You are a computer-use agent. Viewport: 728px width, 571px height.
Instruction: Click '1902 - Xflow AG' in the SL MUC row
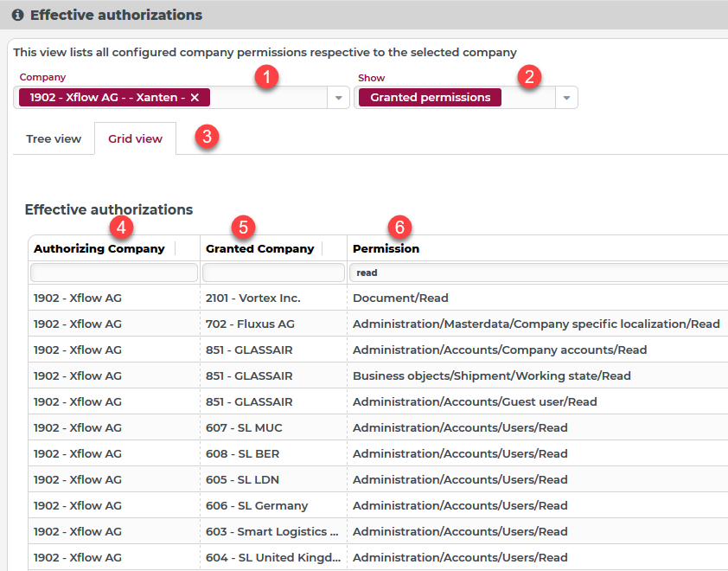[x=78, y=428]
